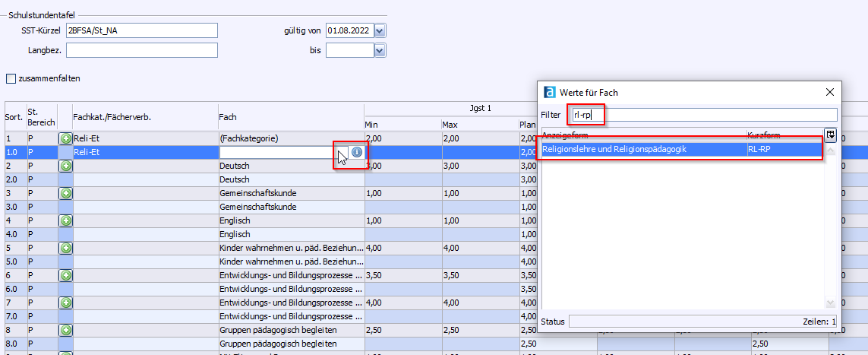Toggle the zusammenfalten checkbox
Screen dimensions: 868x355
[x=11, y=78]
